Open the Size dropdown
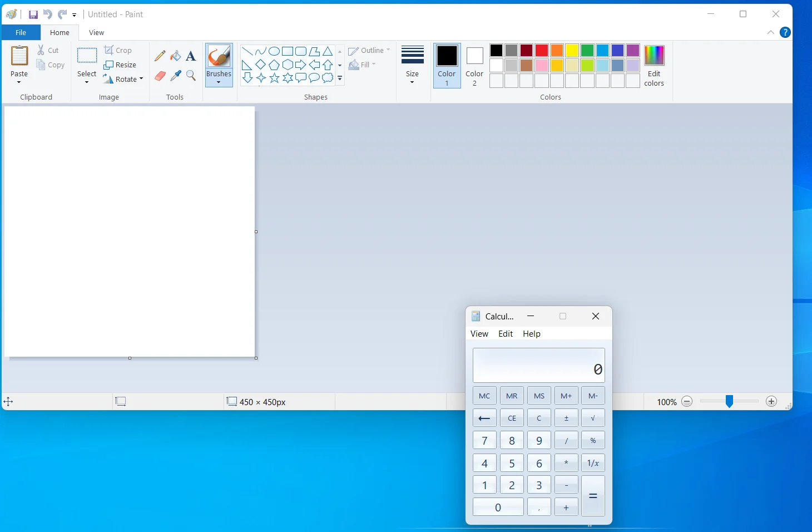 point(413,65)
